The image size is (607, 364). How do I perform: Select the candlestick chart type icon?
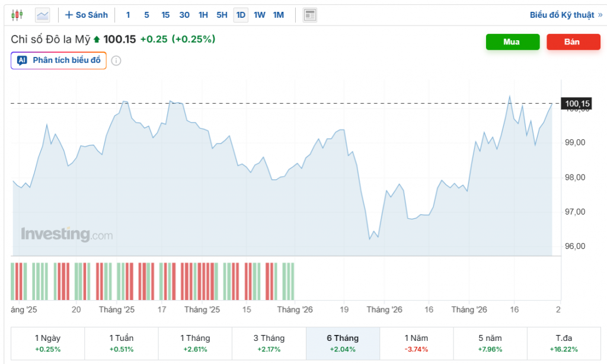[x=17, y=15]
